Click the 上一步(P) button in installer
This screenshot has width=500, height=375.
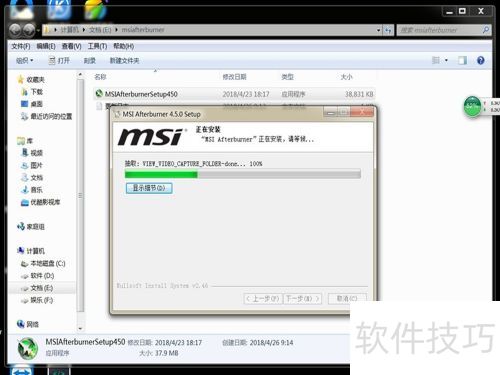click(263, 298)
